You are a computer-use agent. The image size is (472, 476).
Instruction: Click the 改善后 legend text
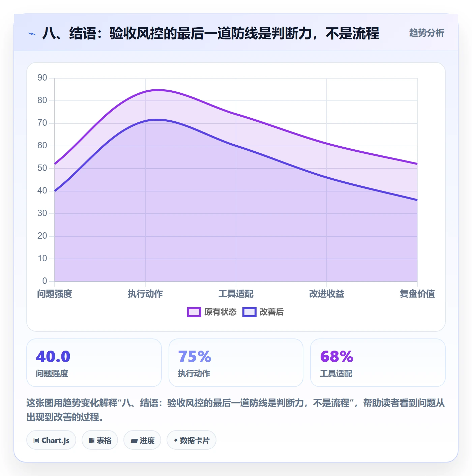tap(272, 312)
